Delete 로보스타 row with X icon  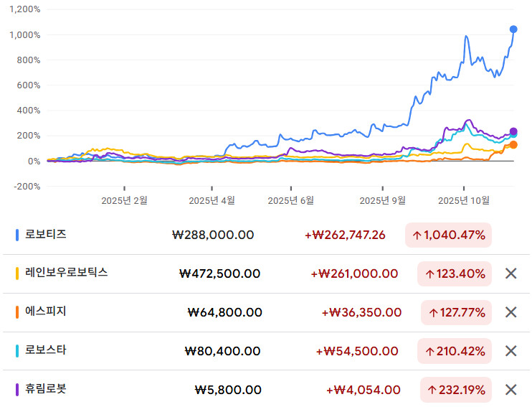(x=510, y=351)
